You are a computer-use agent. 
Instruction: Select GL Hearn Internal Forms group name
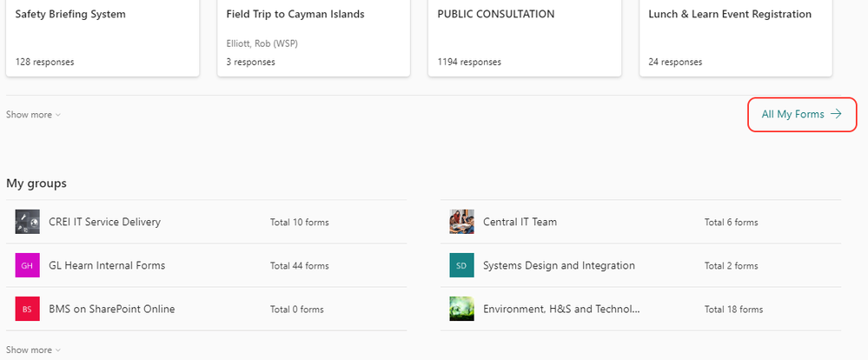(107, 265)
